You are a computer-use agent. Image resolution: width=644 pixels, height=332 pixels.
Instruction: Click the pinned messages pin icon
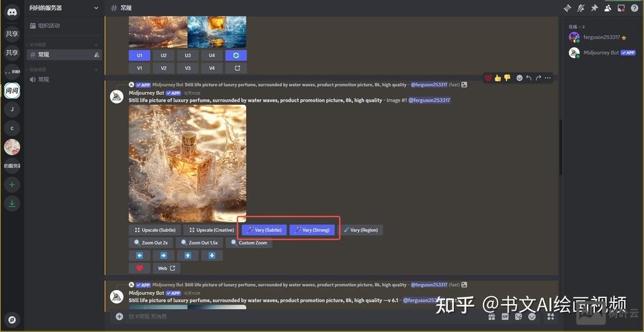click(x=594, y=8)
